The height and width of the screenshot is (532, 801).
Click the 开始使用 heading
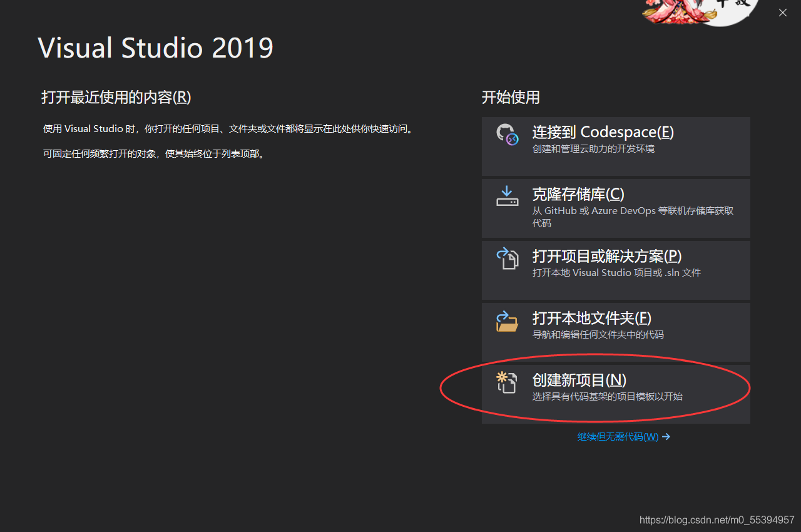511,98
